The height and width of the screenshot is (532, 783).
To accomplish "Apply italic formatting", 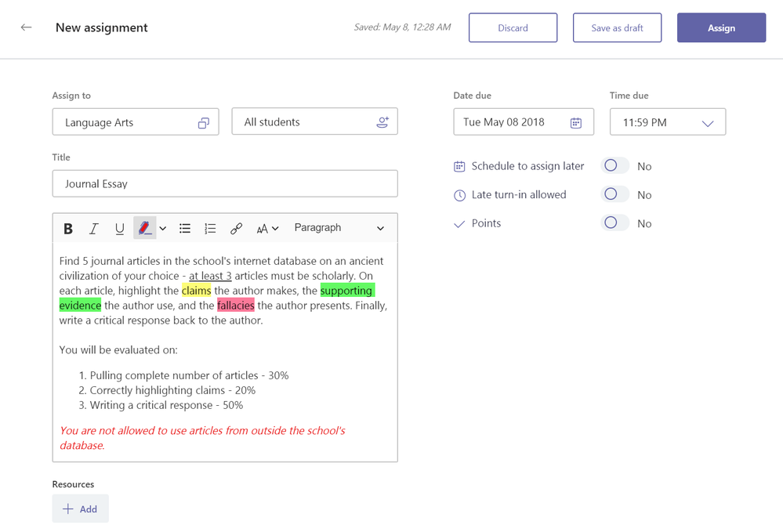I will [94, 229].
